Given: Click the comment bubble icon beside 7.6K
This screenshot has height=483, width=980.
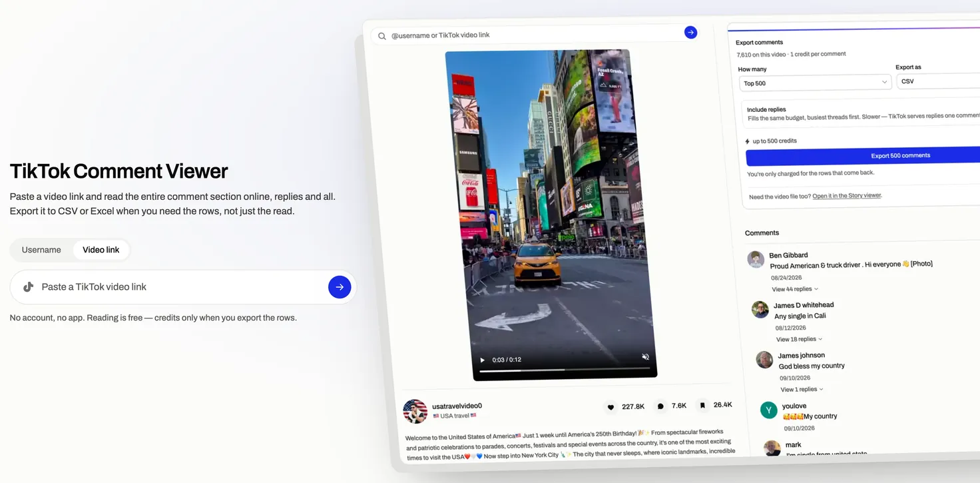Looking at the screenshot, I should pyautogui.click(x=660, y=406).
